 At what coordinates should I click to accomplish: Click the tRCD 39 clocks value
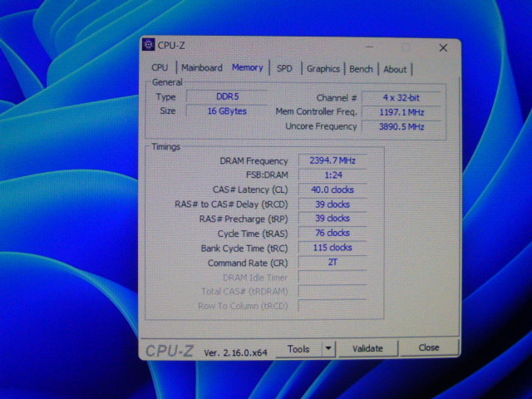[332, 204]
